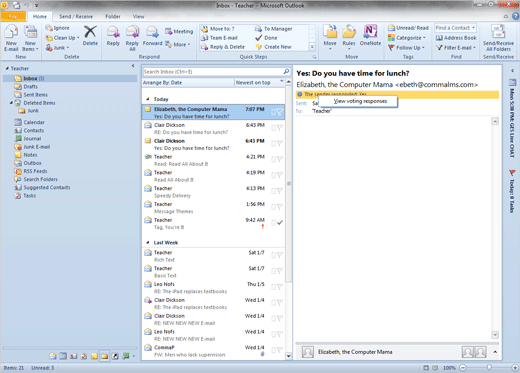Collapse the Teacher mailbox tree

(x=7, y=68)
